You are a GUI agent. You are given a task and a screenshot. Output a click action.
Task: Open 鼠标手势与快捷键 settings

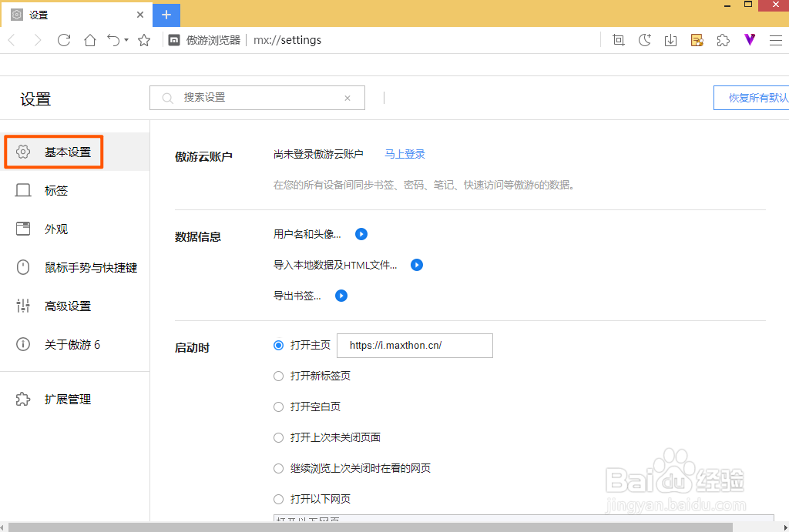(75, 267)
